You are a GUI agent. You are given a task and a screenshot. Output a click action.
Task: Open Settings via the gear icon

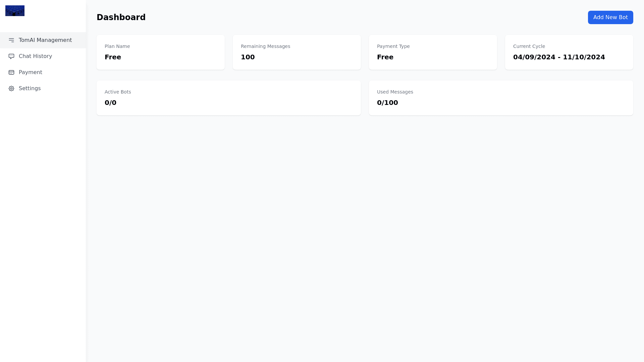[x=12, y=88]
